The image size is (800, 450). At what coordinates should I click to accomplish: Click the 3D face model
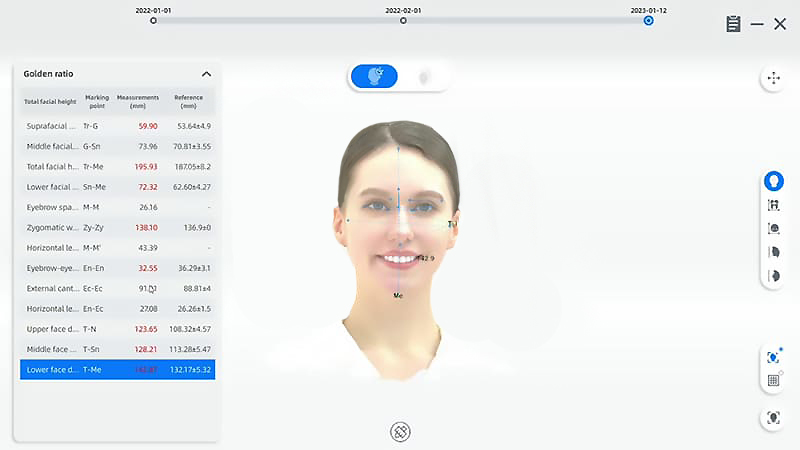(x=398, y=250)
